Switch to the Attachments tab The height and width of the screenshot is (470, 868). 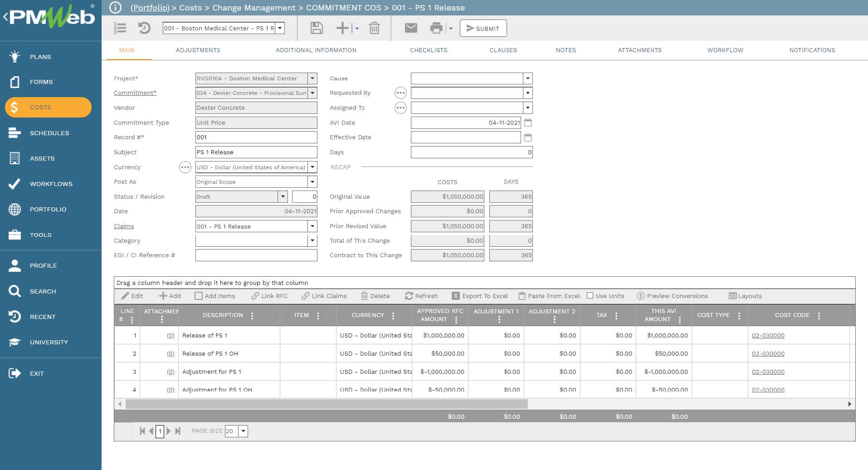tap(639, 50)
